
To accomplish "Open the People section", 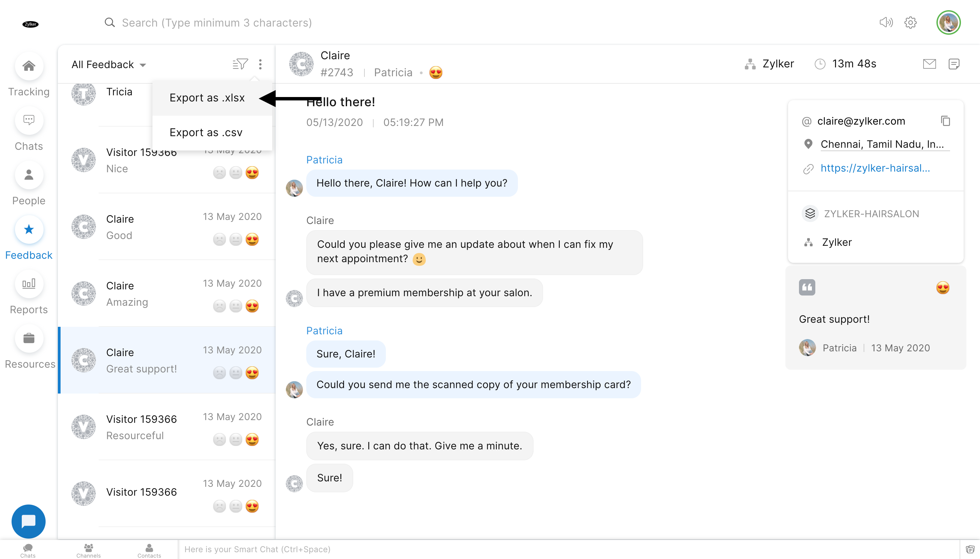I will pos(29,175).
